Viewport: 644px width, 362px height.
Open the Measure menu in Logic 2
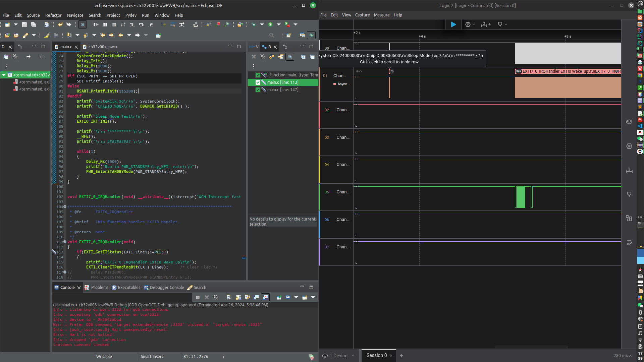tap(382, 15)
